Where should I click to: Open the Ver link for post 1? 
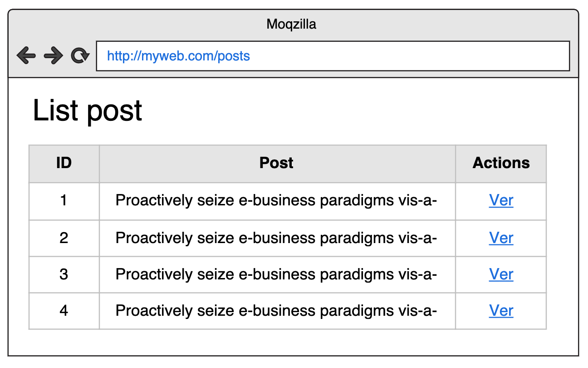501,200
